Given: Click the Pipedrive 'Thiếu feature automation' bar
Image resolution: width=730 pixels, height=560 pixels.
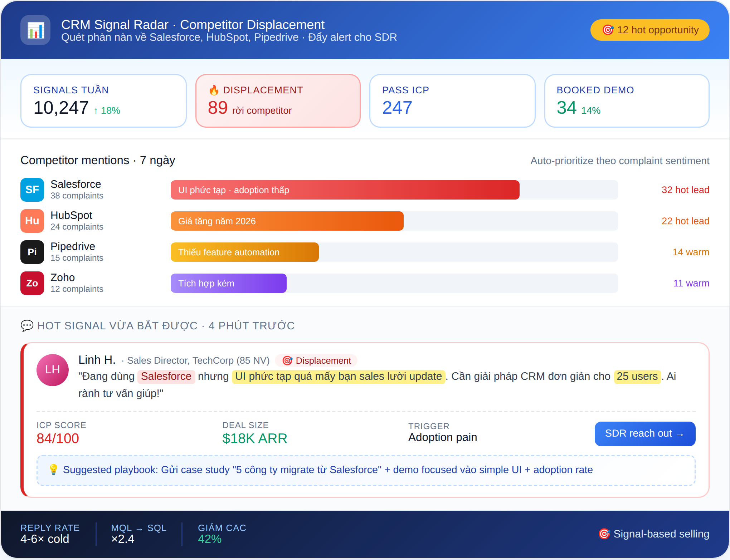Looking at the screenshot, I should tap(245, 252).
